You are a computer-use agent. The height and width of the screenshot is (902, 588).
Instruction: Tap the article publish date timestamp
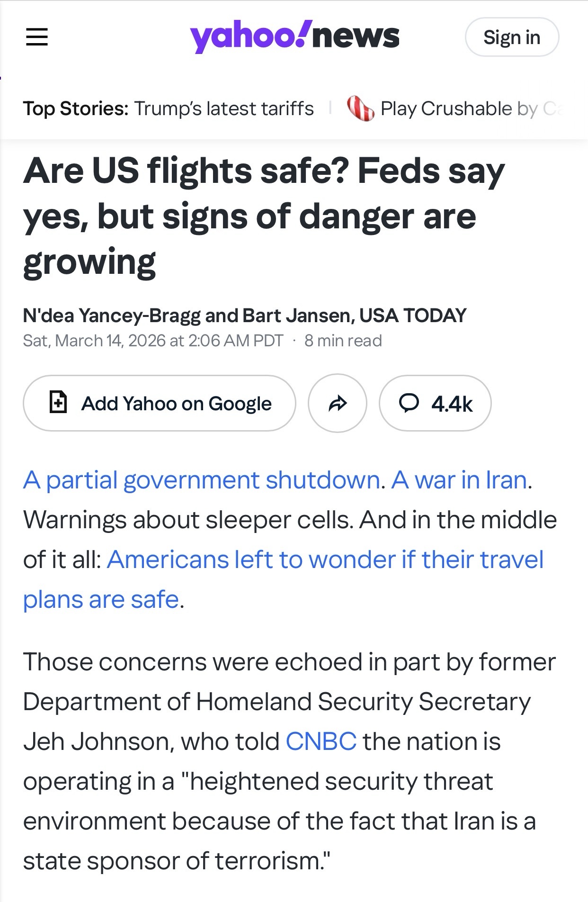[153, 341]
